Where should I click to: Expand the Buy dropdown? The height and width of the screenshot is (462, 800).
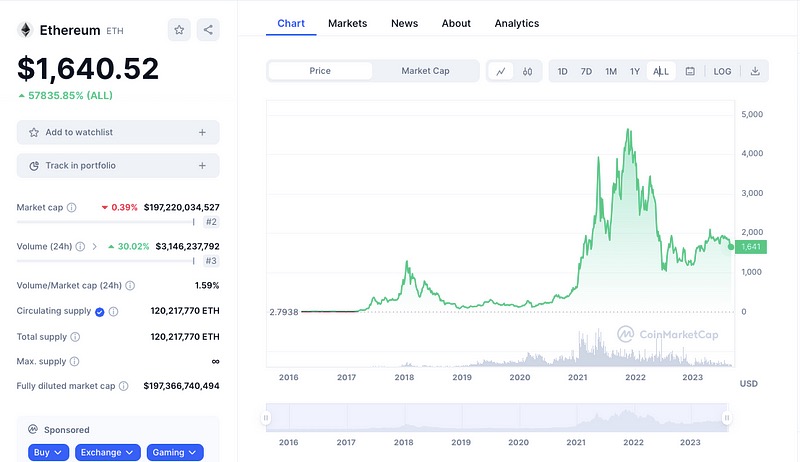click(x=48, y=452)
